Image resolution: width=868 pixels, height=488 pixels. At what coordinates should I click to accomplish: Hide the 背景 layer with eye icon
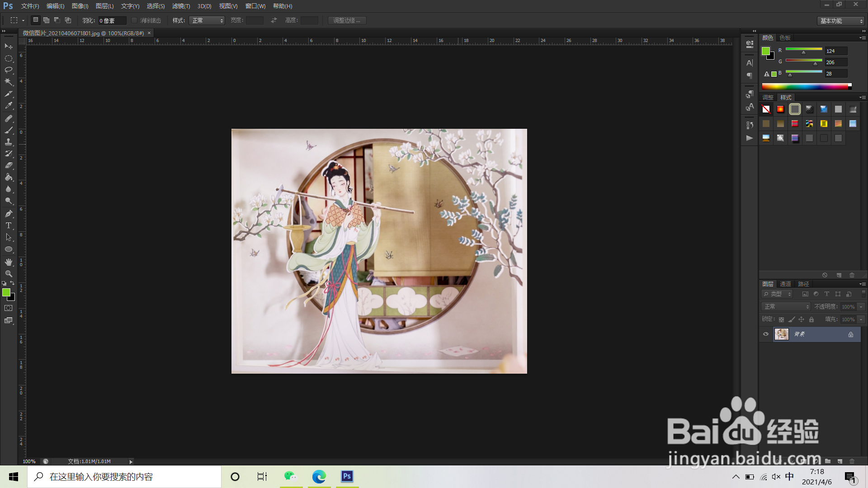click(x=766, y=334)
